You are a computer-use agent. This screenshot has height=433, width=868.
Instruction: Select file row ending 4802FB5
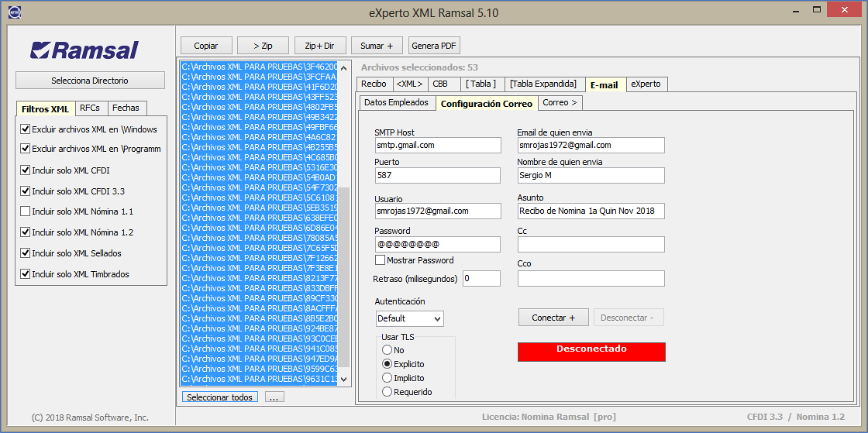[x=259, y=107]
